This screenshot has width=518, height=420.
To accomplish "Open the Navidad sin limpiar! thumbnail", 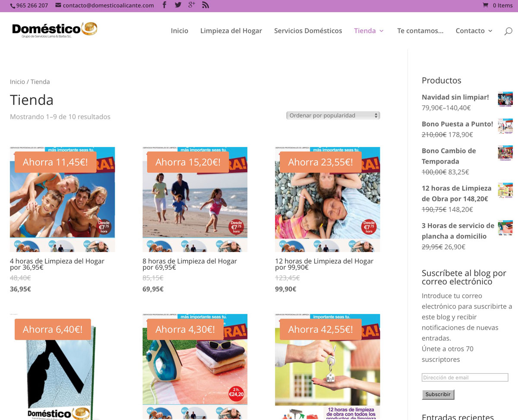I will pyautogui.click(x=505, y=99).
